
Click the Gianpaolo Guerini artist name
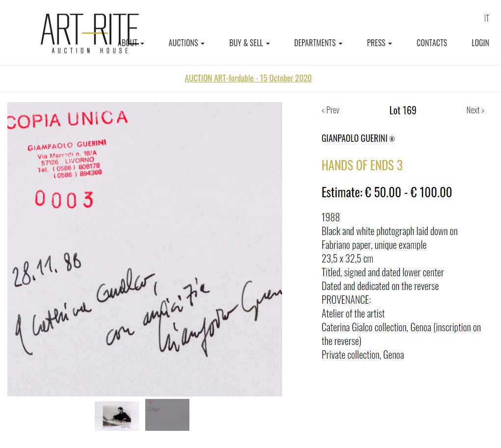coord(354,138)
